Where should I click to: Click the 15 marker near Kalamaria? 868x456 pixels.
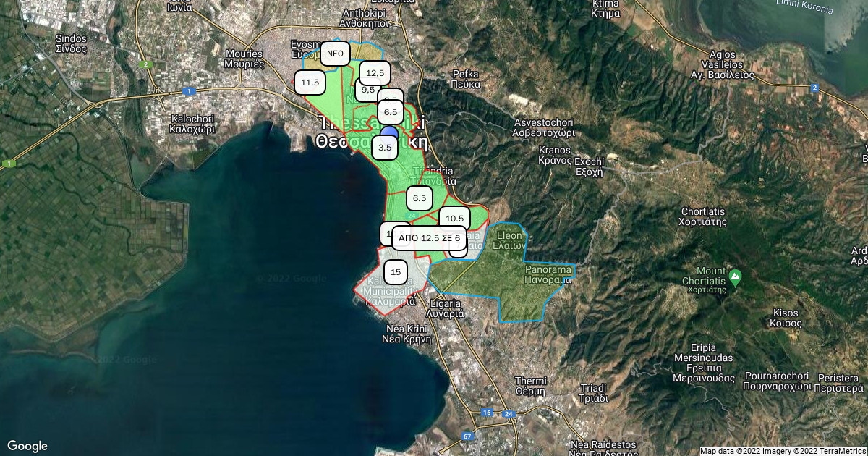pos(395,272)
